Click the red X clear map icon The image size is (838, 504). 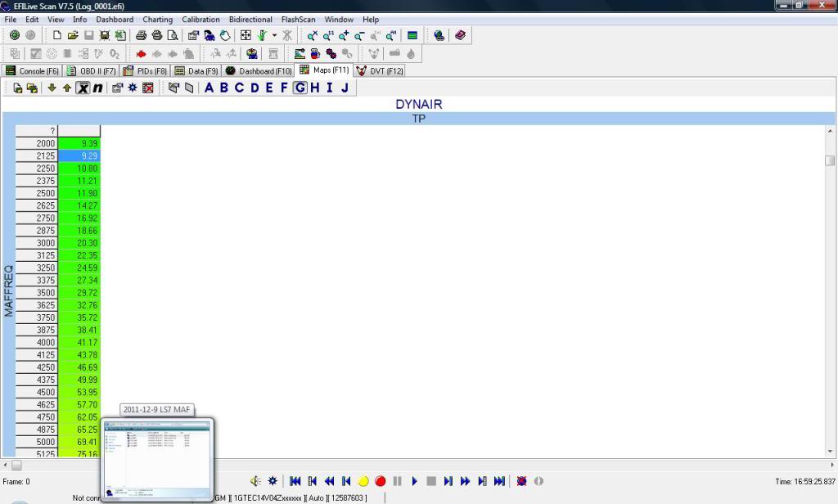148,88
